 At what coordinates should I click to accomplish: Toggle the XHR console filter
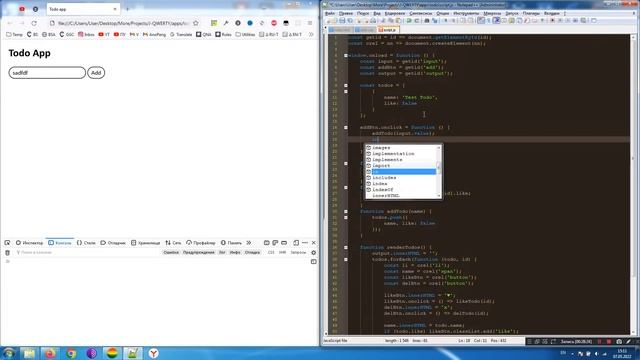click(x=282, y=253)
